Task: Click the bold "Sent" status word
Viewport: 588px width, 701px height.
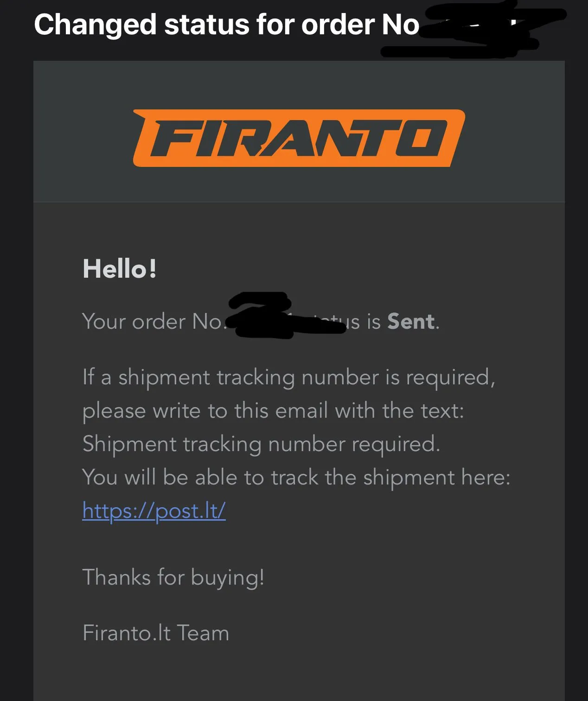Action: (411, 321)
